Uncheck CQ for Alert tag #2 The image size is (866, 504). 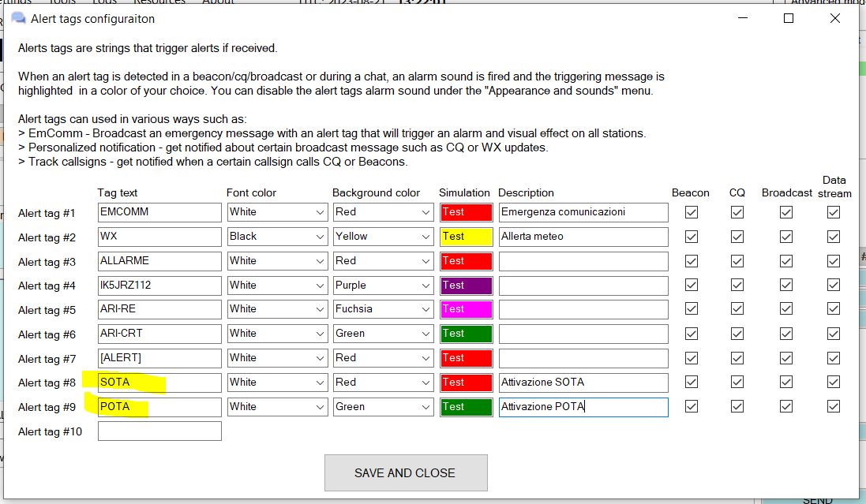(737, 237)
